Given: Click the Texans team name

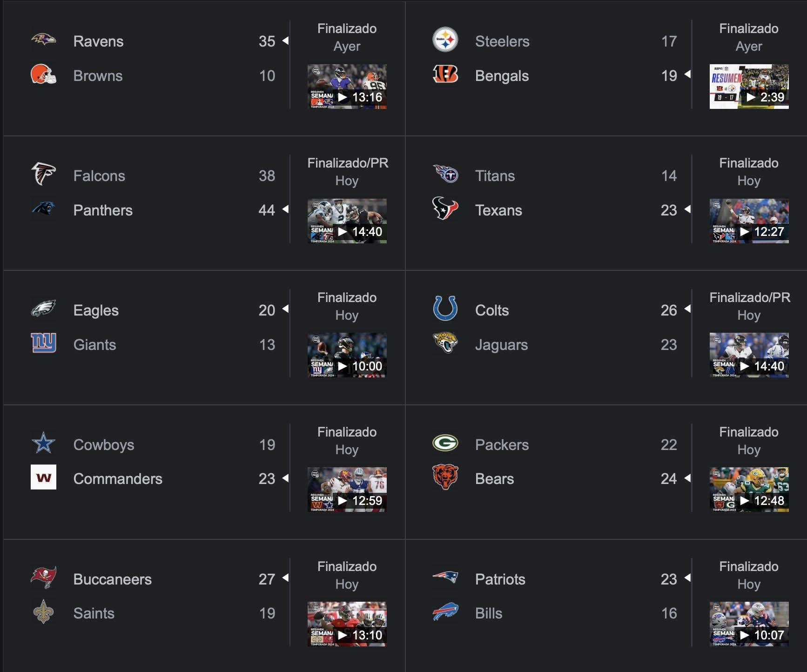Looking at the screenshot, I should [498, 210].
